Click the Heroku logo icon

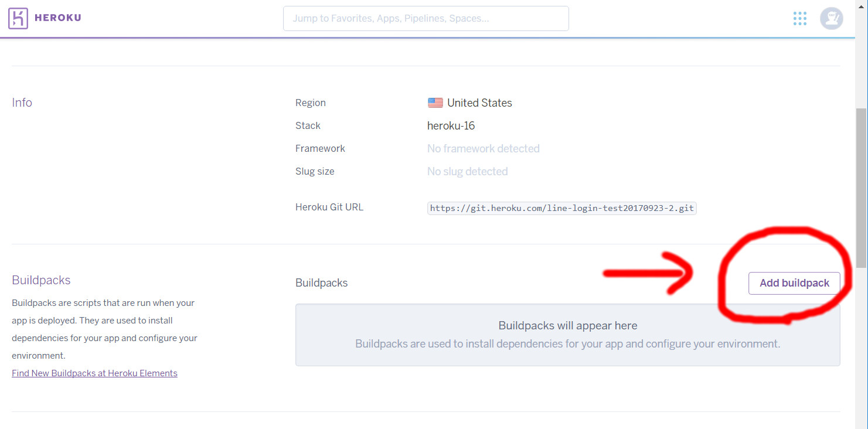[x=18, y=18]
